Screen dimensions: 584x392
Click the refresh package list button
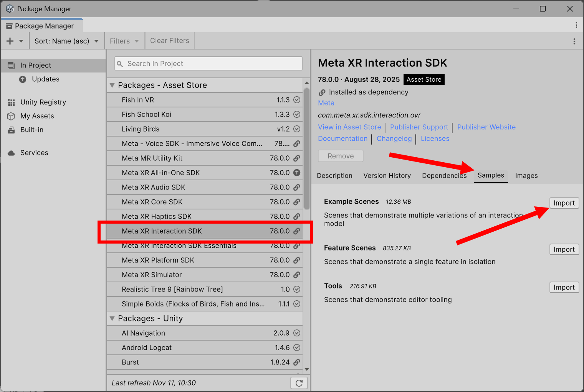299,383
